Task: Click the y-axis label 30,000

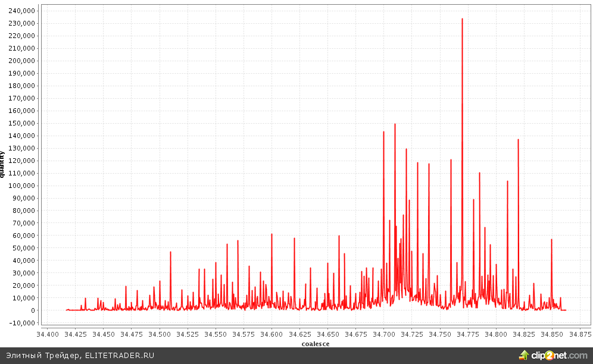Action: 23,273
